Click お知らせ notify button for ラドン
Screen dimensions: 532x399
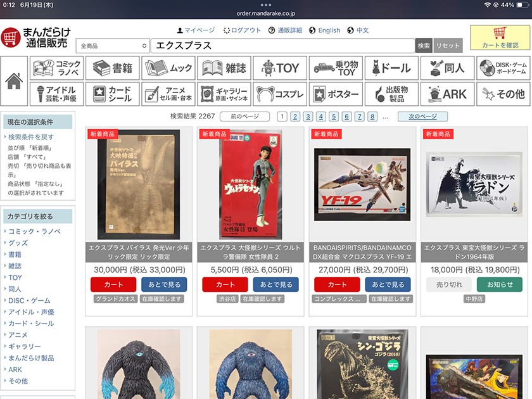coord(500,284)
